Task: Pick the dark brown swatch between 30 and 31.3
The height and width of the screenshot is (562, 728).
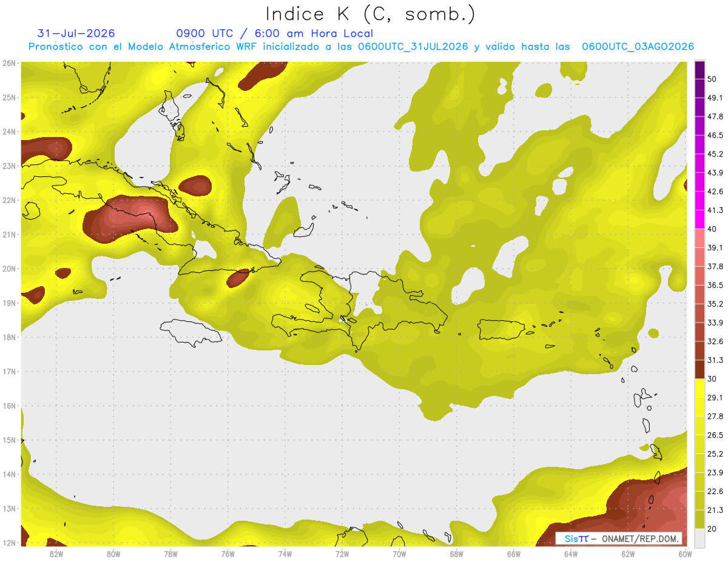Action: [700, 370]
